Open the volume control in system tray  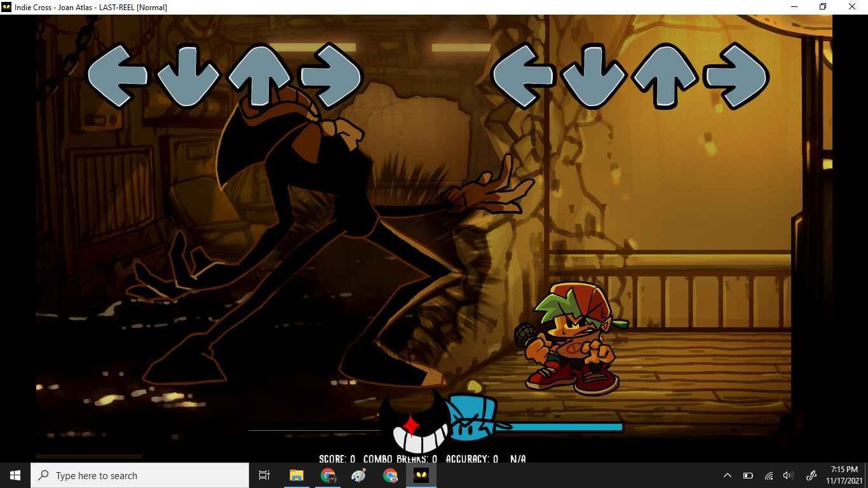click(x=788, y=475)
